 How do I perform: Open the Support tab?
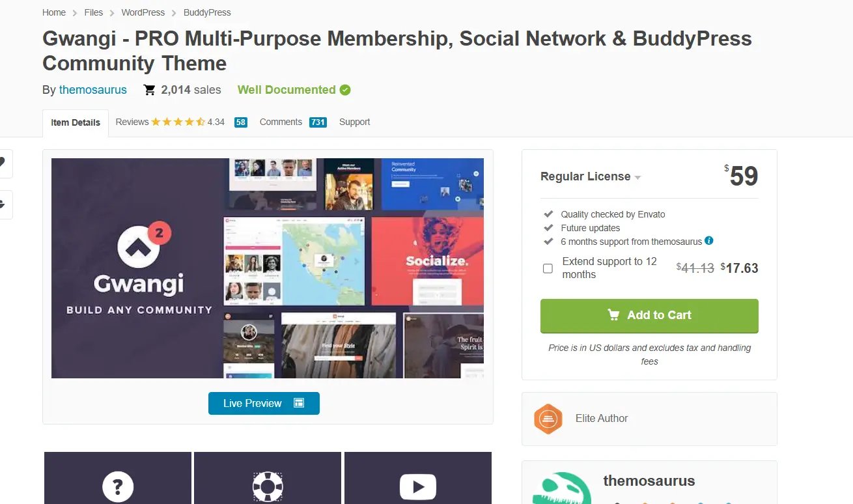point(354,122)
